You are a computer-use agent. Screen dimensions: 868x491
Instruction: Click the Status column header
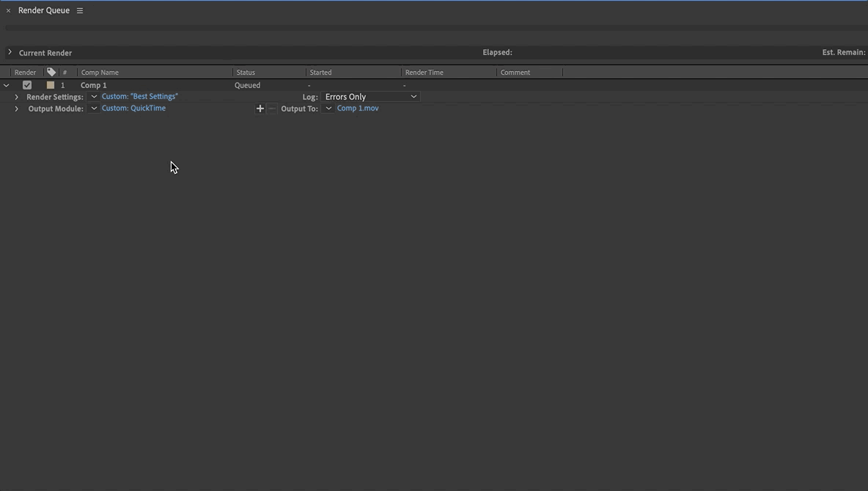pos(246,73)
